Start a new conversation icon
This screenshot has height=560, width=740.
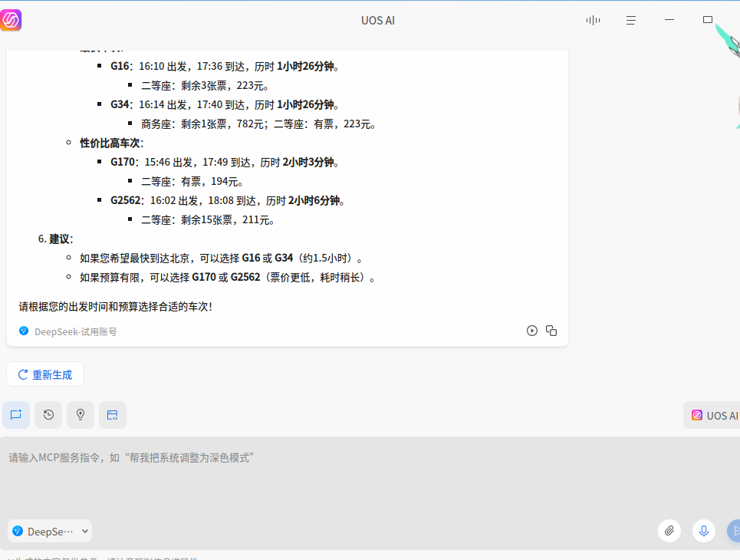[x=16, y=415]
